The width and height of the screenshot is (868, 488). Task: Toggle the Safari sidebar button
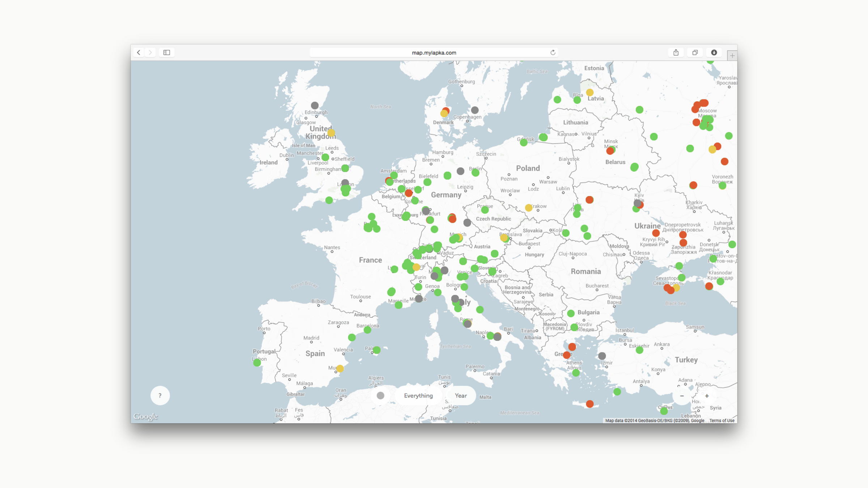pyautogui.click(x=167, y=52)
